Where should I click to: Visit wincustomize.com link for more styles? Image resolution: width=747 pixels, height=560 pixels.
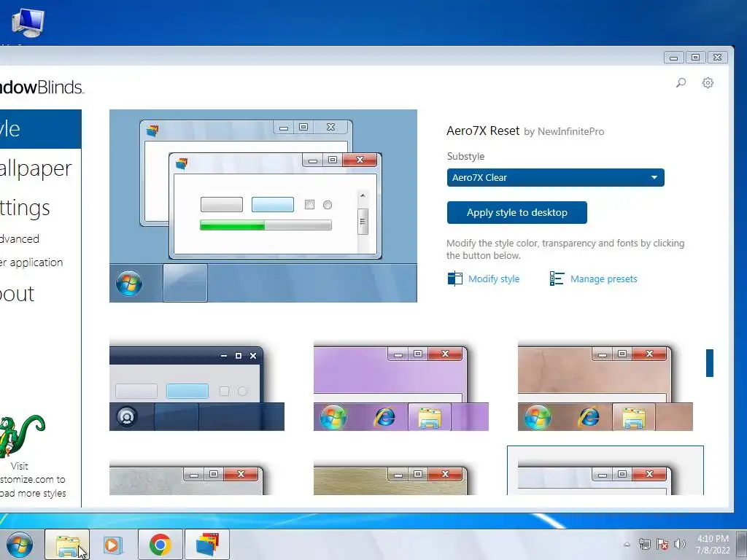pyautogui.click(x=33, y=480)
